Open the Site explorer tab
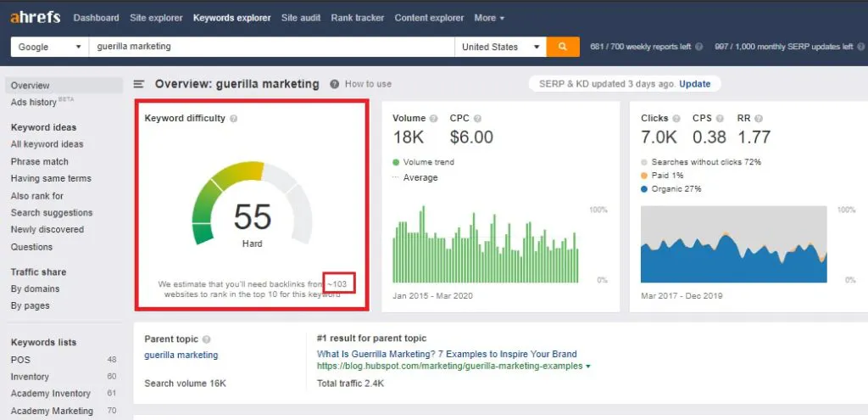The width and height of the screenshot is (868, 420). pyautogui.click(x=157, y=18)
